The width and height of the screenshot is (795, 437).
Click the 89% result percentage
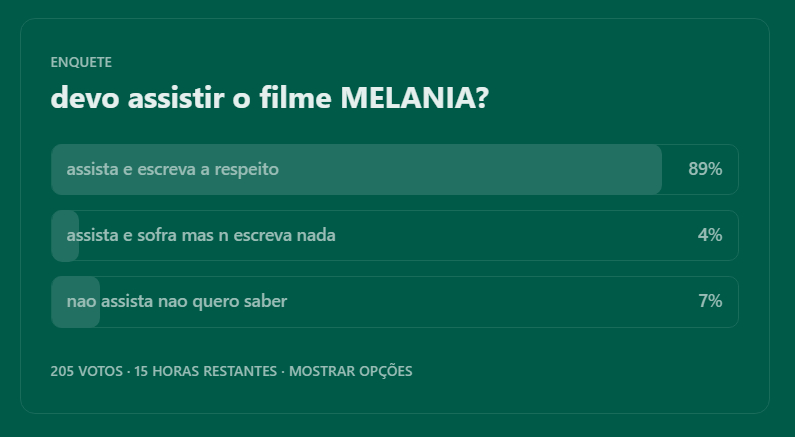click(x=705, y=170)
